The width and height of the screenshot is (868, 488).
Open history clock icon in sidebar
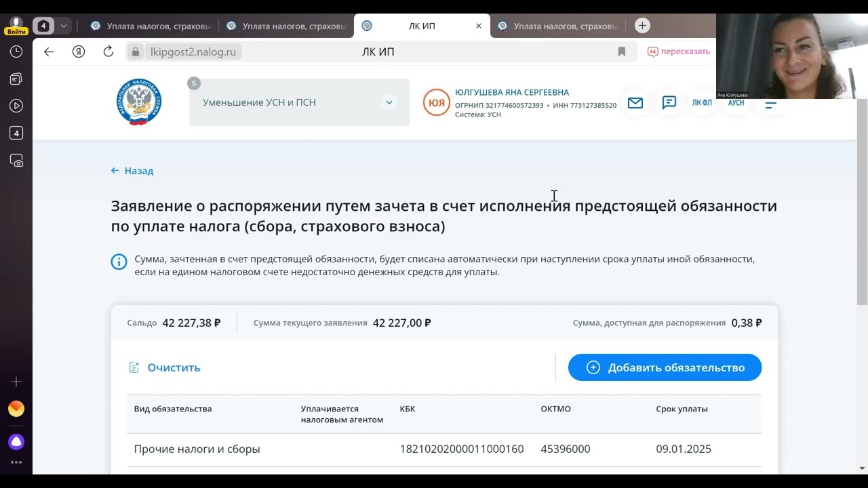point(16,52)
